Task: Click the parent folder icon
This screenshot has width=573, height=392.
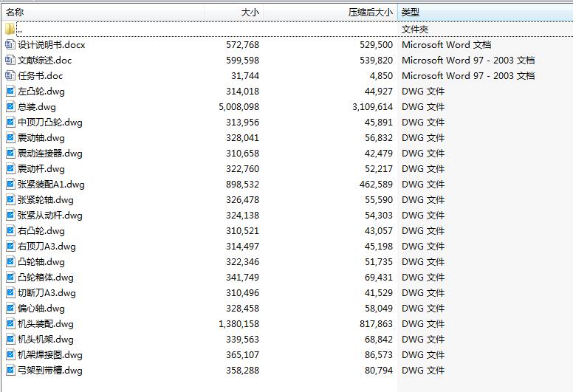Action: pos(10,29)
